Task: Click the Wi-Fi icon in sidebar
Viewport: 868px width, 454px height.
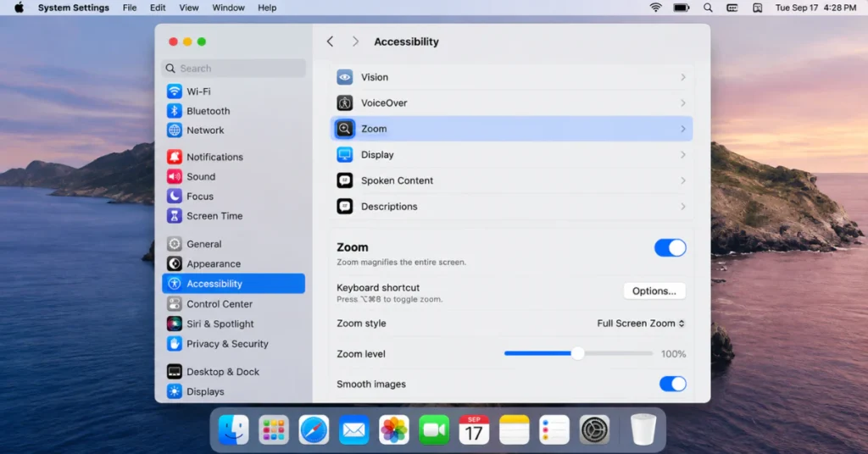Action: 175,91
